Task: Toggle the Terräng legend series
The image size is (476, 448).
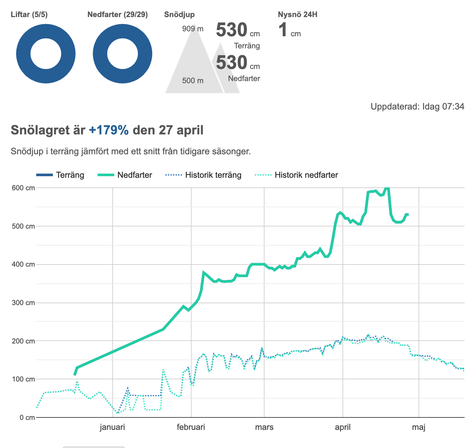Action: (x=60, y=175)
